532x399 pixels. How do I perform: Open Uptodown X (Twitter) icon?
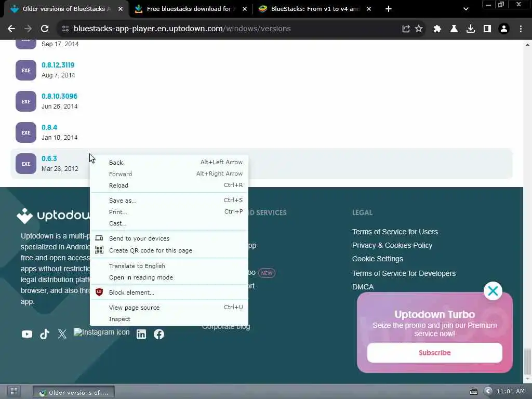[62, 334]
